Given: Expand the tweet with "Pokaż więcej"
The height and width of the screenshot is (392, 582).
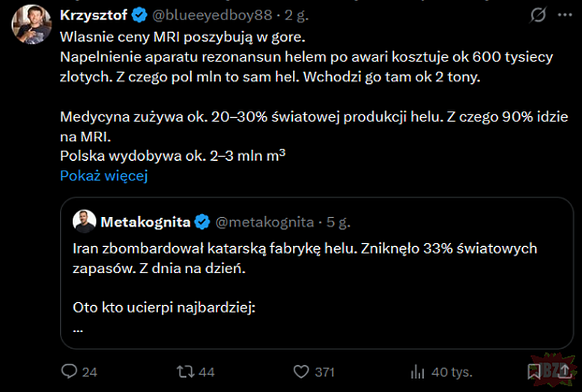Looking at the screenshot, I should [x=104, y=176].
